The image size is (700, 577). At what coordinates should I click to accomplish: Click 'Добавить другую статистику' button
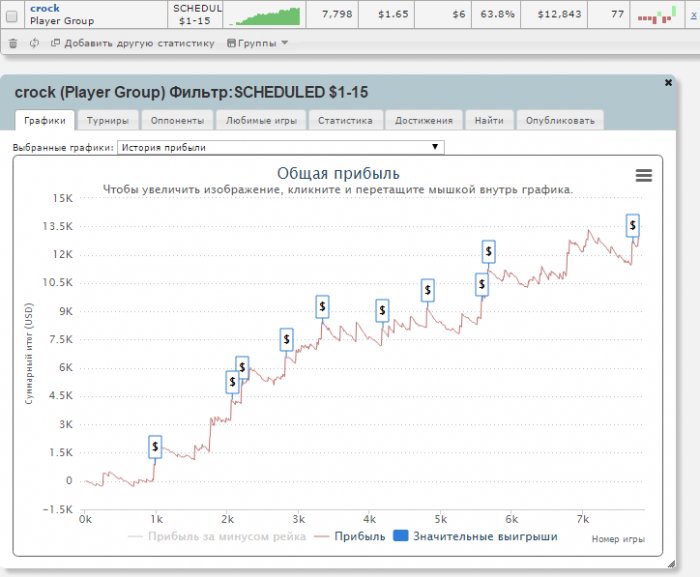pos(133,43)
